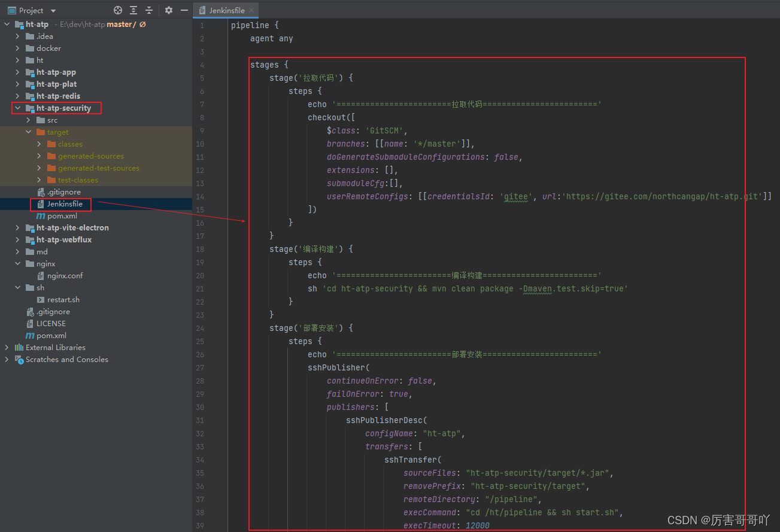
Task: Expand the ht-atp-app module
Action: (17, 72)
